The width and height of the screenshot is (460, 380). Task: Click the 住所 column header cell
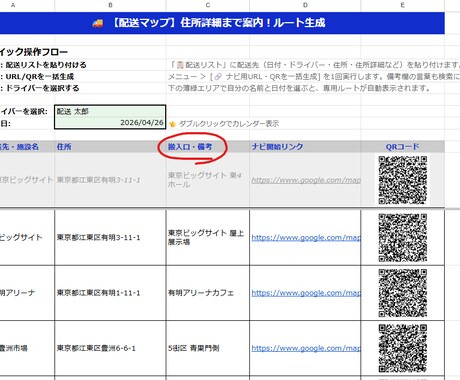click(110, 147)
